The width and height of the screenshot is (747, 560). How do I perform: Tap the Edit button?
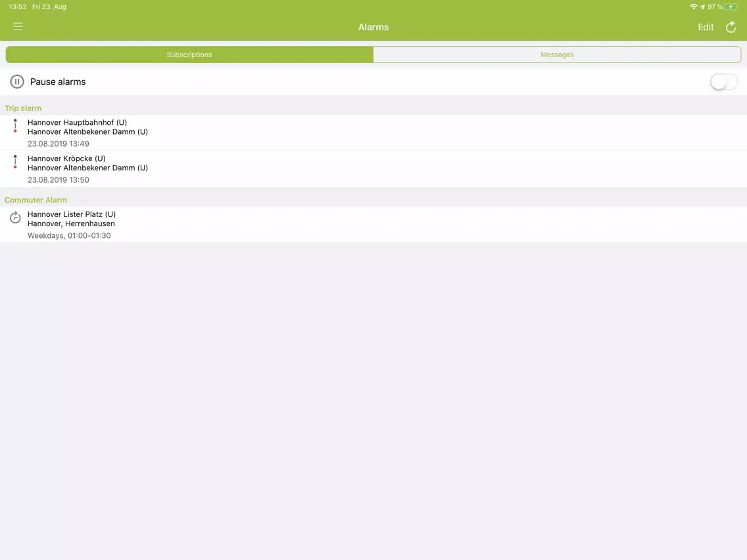tap(706, 27)
